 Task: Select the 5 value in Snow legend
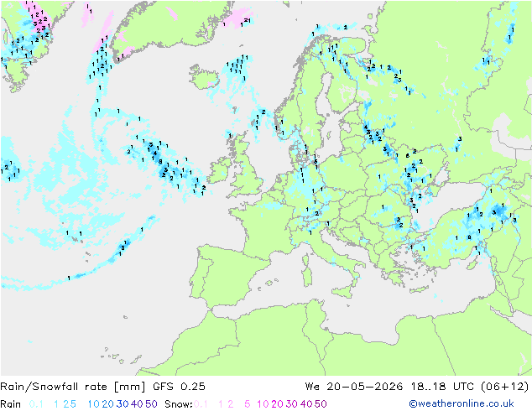click(x=248, y=404)
